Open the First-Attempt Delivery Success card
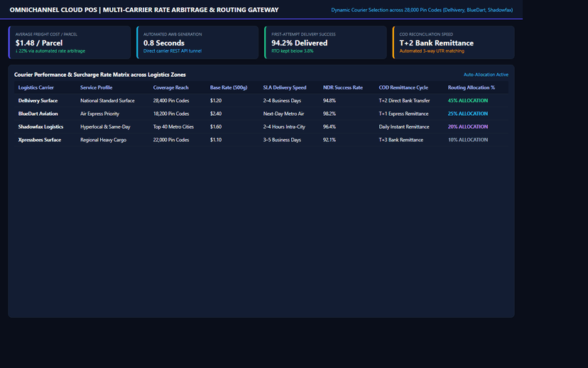The image size is (588, 368). click(x=325, y=43)
